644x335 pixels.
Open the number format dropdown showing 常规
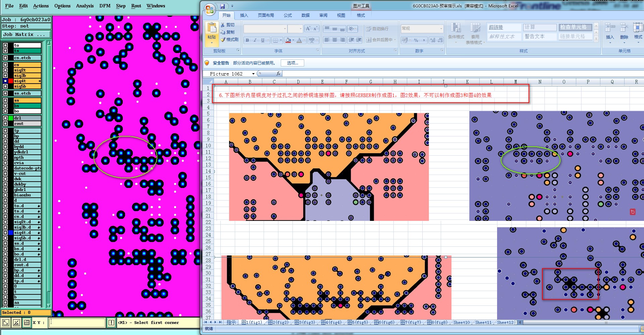441,29
